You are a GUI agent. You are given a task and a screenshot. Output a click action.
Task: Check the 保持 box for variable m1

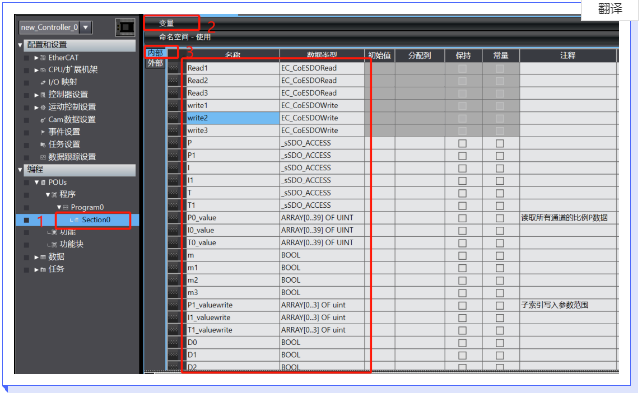(462, 268)
